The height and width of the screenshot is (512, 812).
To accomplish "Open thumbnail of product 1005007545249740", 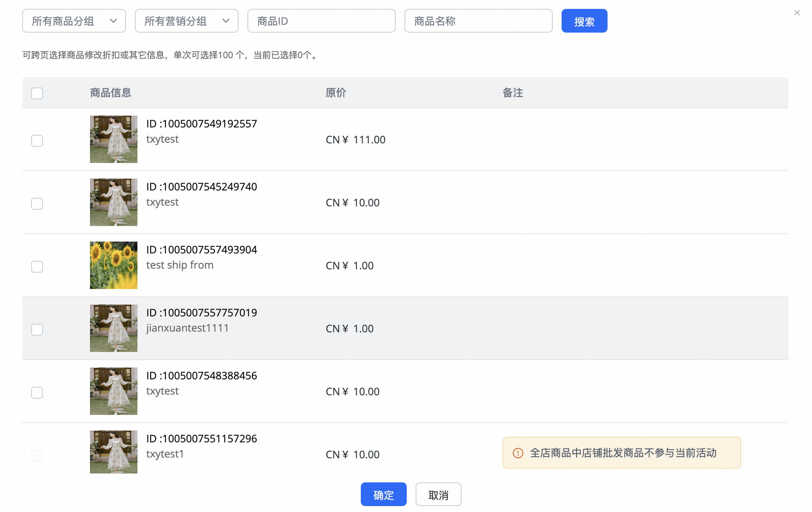I will pos(114,202).
